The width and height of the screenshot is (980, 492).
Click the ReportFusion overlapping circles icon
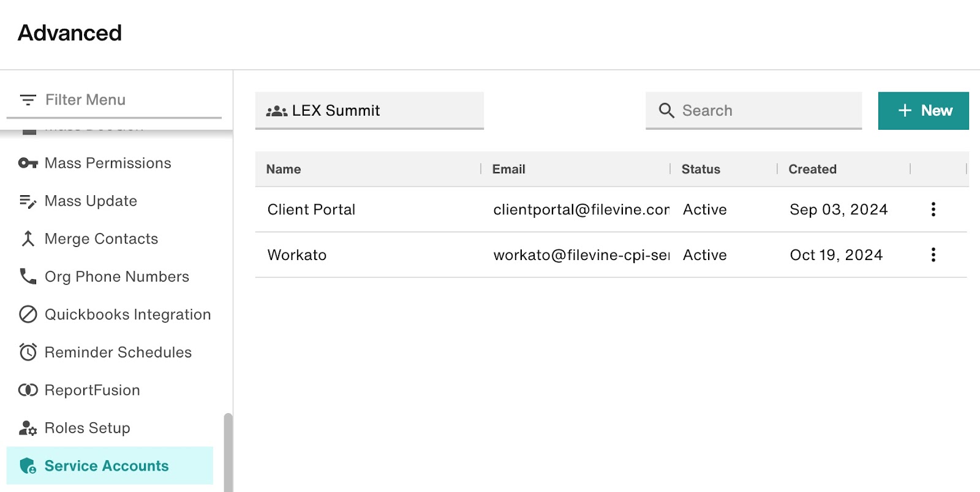pos(28,390)
